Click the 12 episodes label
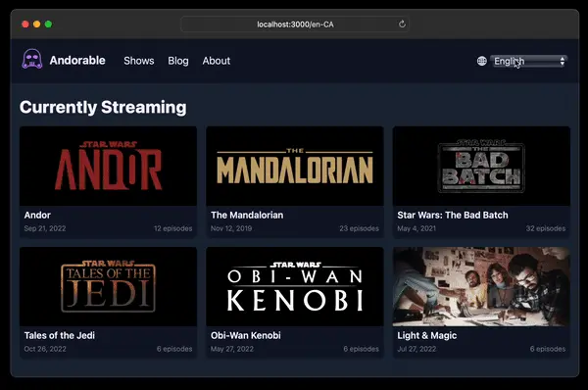This screenshot has width=588, height=390. (x=172, y=228)
